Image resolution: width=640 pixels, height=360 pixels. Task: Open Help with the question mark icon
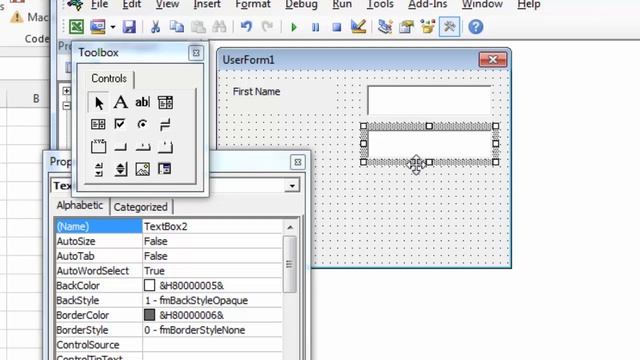[476, 27]
